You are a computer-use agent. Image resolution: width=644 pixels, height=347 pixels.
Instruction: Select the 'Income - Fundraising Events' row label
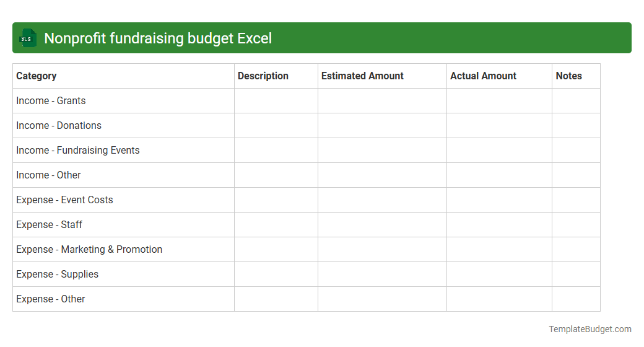tap(78, 151)
